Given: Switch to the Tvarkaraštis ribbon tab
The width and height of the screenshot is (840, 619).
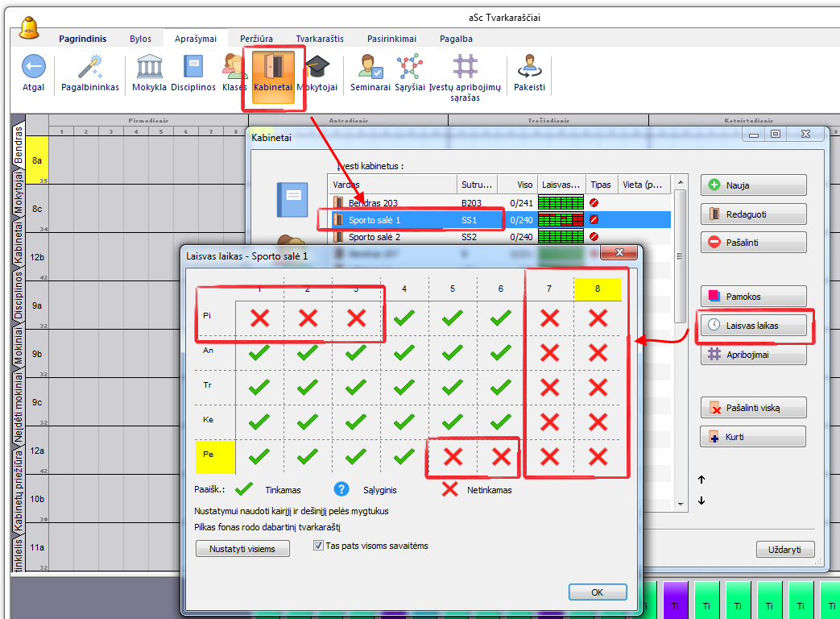Looking at the screenshot, I should [319, 39].
